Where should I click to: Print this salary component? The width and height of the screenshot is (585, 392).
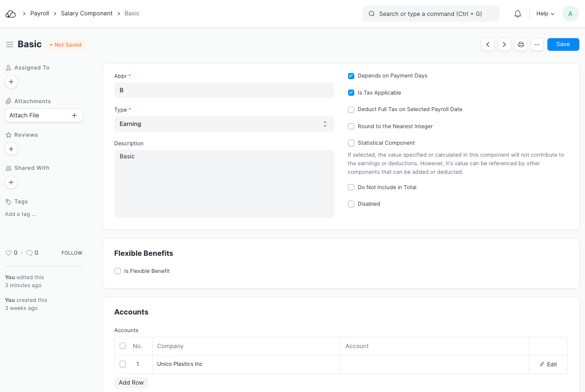521,44
